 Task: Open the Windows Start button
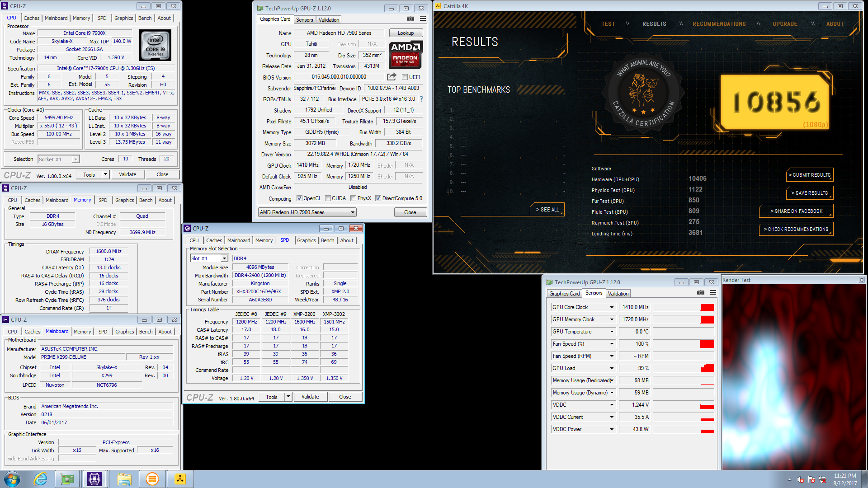coord(12,479)
